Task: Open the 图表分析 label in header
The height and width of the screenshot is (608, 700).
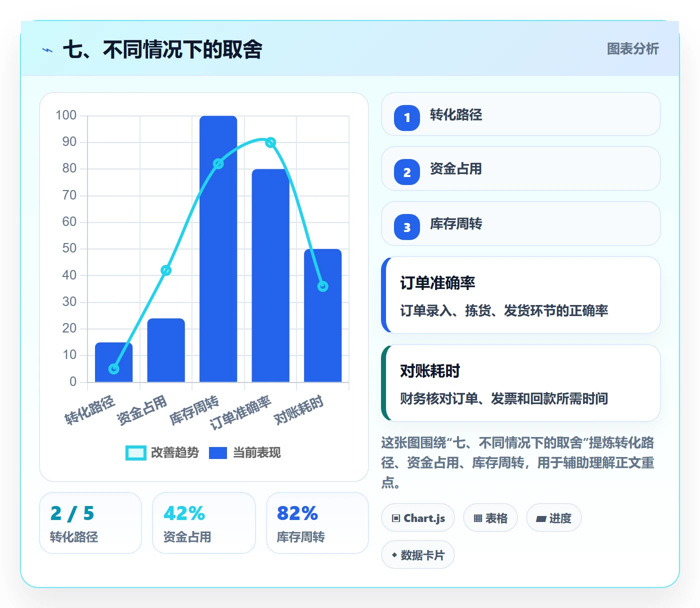Action: [x=632, y=49]
